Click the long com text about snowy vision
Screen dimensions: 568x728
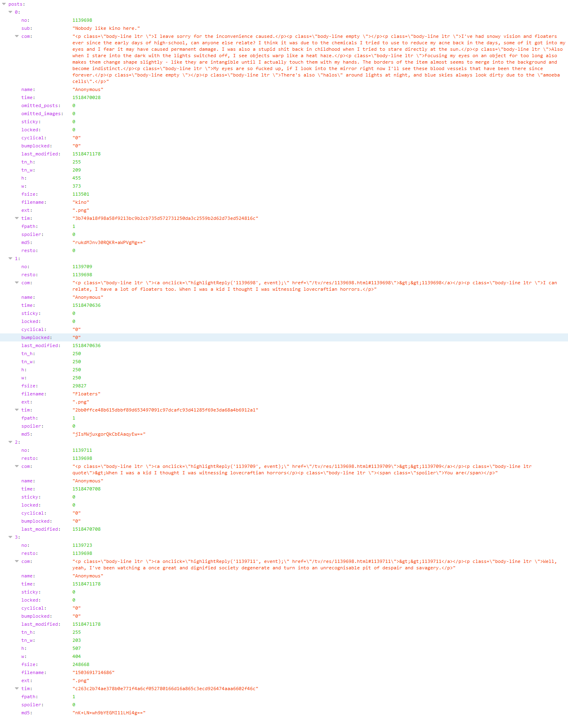tap(319, 59)
